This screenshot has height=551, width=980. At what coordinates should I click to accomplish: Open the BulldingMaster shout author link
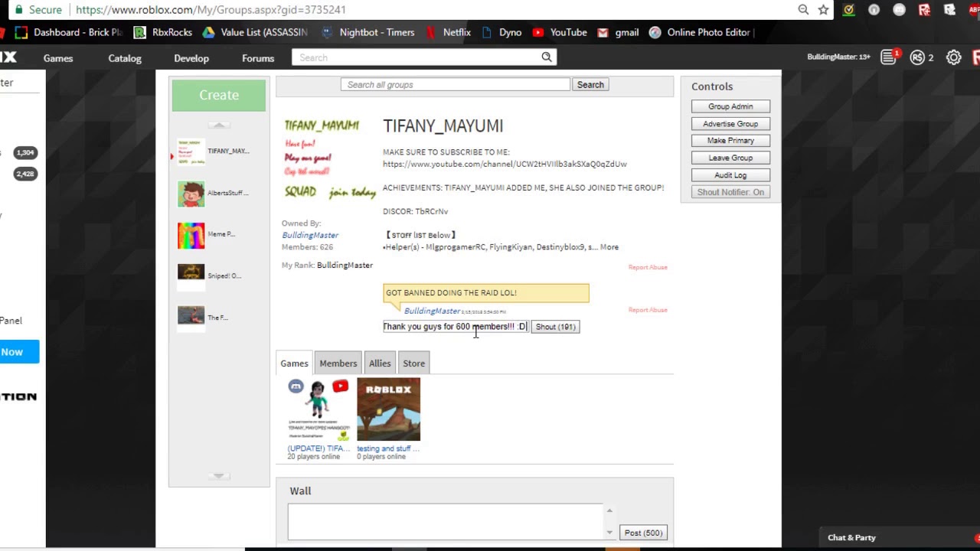(x=432, y=311)
